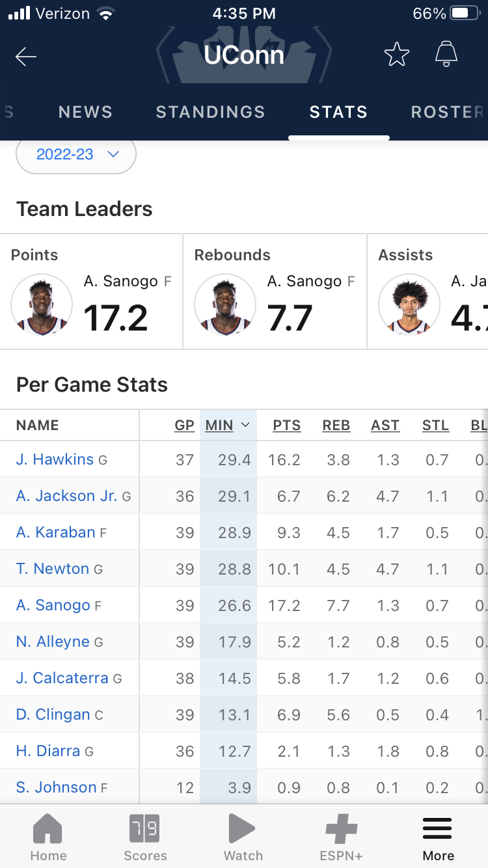The height and width of the screenshot is (868, 488).
Task: Tap the Rebounds leader card
Action: pyautogui.click(x=275, y=293)
